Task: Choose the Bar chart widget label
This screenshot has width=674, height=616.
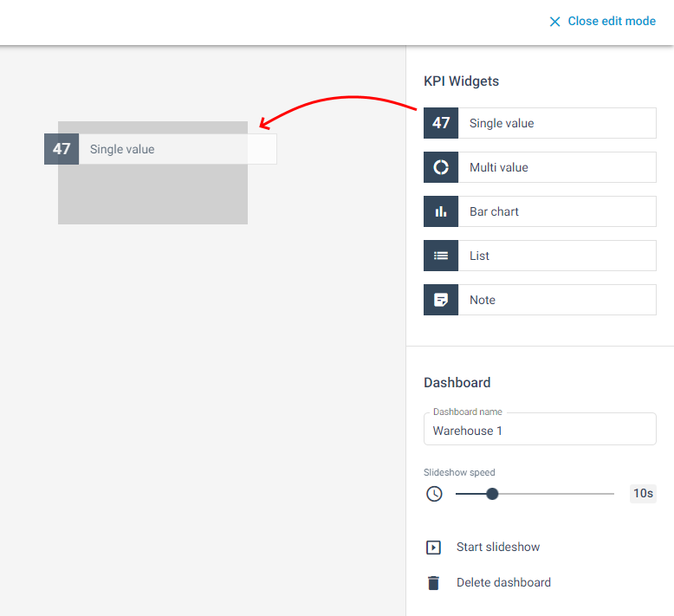Action: point(495,211)
